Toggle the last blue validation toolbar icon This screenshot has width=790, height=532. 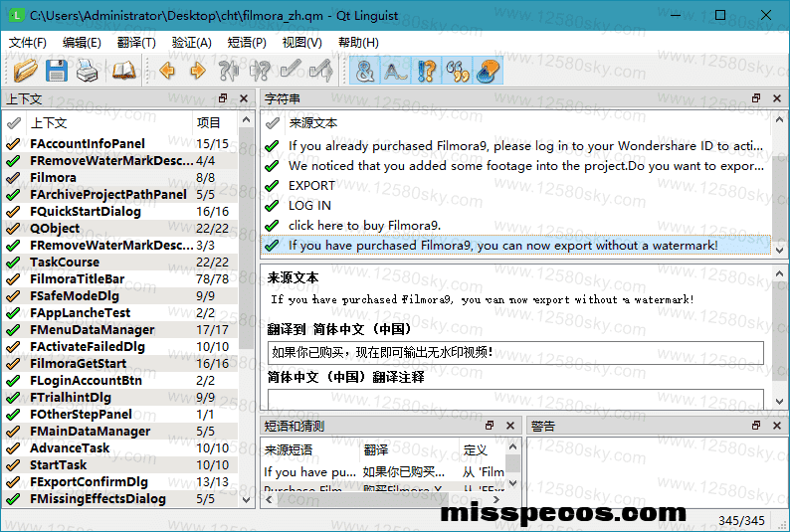(x=488, y=71)
